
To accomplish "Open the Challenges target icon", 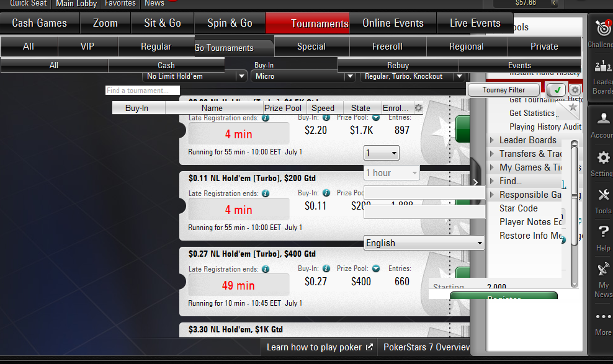I will coord(603,29).
